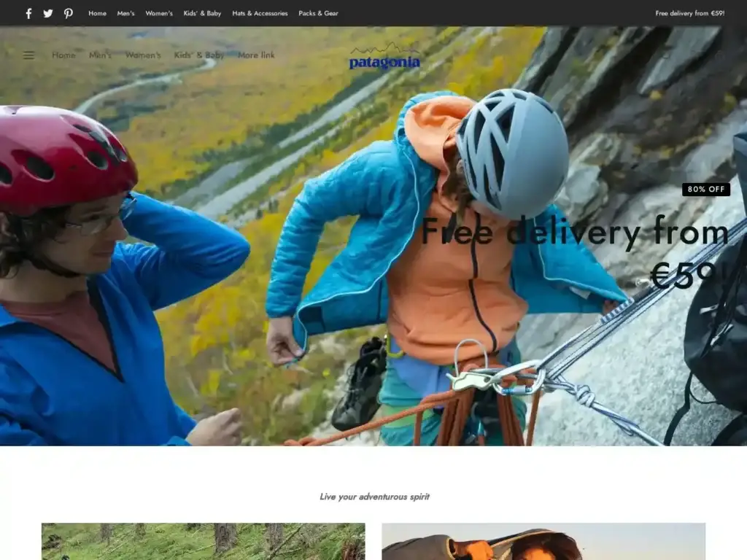Open Kids' & Baby in the dark top bar
Image resolution: width=747 pixels, height=560 pixels.
coord(203,13)
